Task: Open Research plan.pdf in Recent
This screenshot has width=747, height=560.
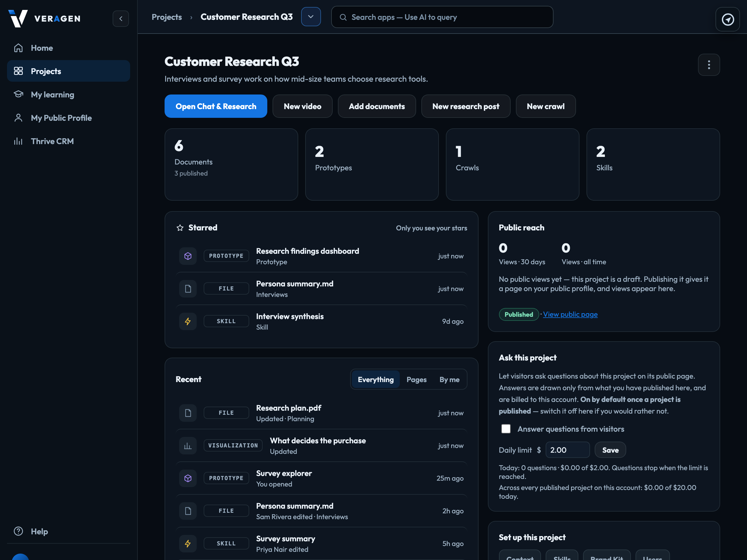Action: pyautogui.click(x=321, y=413)
